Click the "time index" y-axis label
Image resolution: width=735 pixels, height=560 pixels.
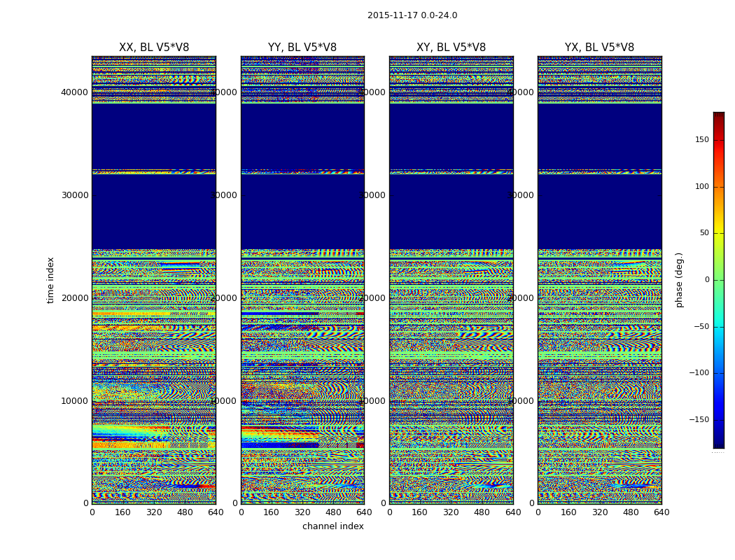click(50, 280)
